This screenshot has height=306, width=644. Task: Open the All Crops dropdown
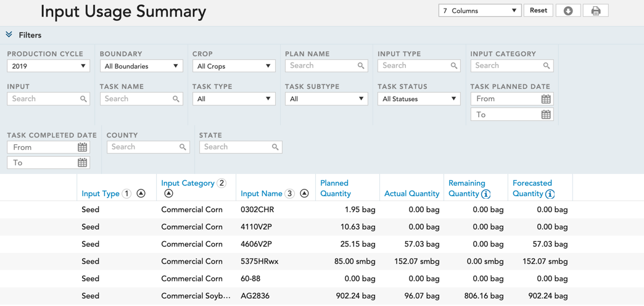[x=234, y=66]
